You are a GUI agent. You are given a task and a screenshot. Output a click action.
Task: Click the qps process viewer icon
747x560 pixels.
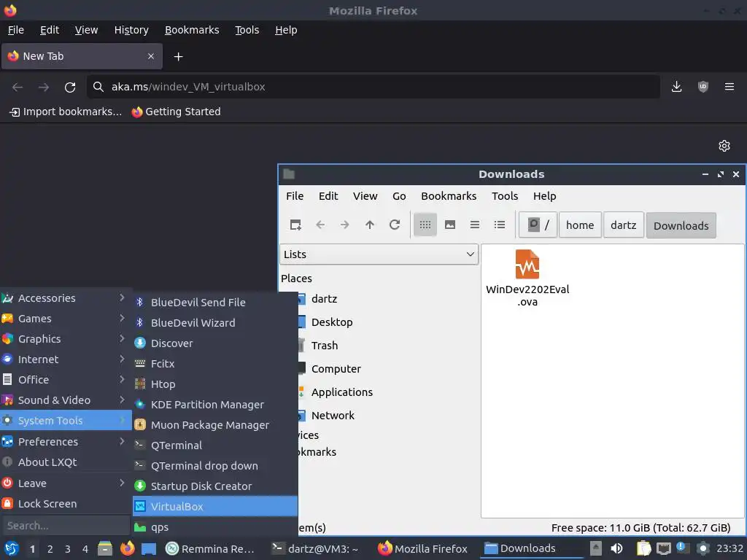click(140, 526)
